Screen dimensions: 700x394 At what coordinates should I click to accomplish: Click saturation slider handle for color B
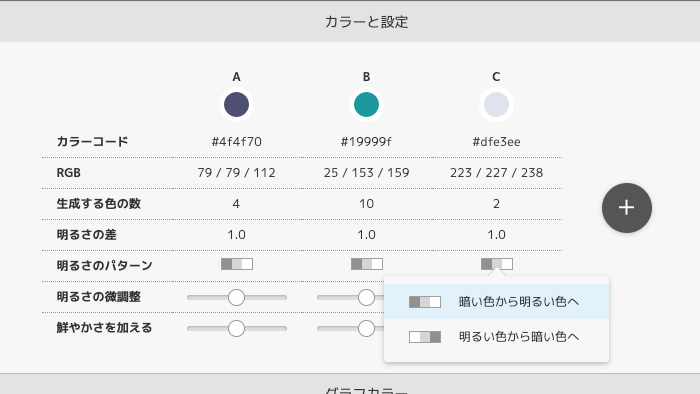(x=366, y=328)
